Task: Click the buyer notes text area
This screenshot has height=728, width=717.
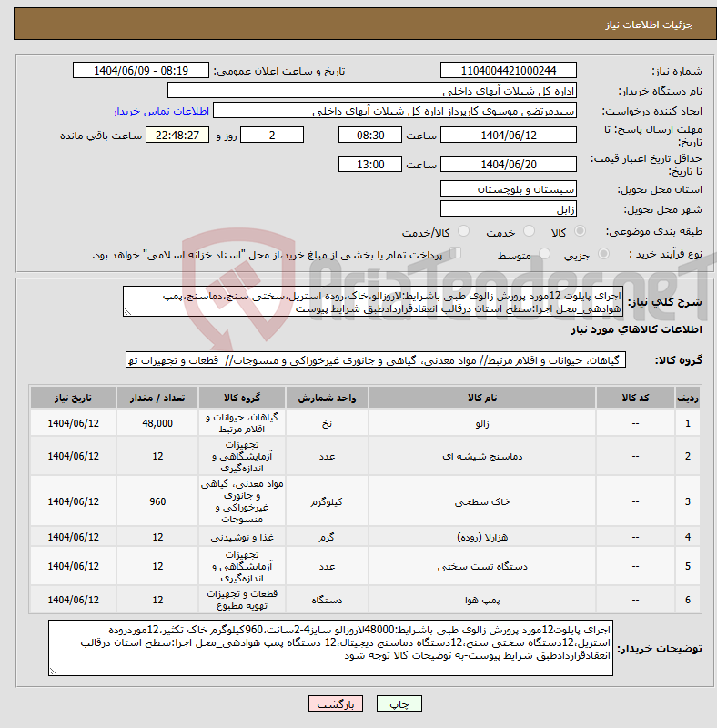Action: coord(330,648)
